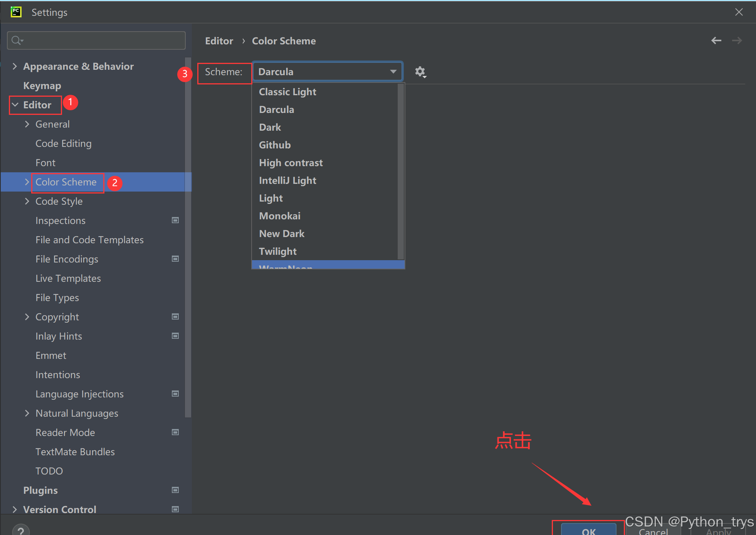756x535 pixels.
Task: Click the back navigation arrow
Action: pos(716,40)
